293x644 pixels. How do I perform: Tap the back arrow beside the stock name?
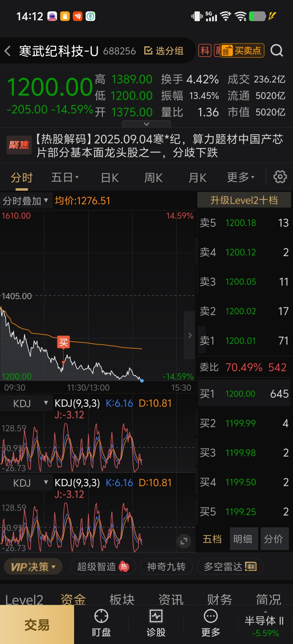(7, 51)
